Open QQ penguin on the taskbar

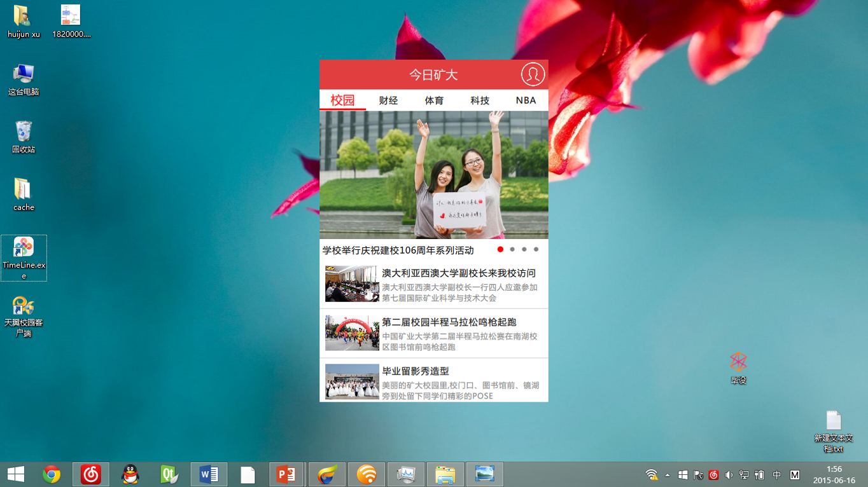point(130,474)
